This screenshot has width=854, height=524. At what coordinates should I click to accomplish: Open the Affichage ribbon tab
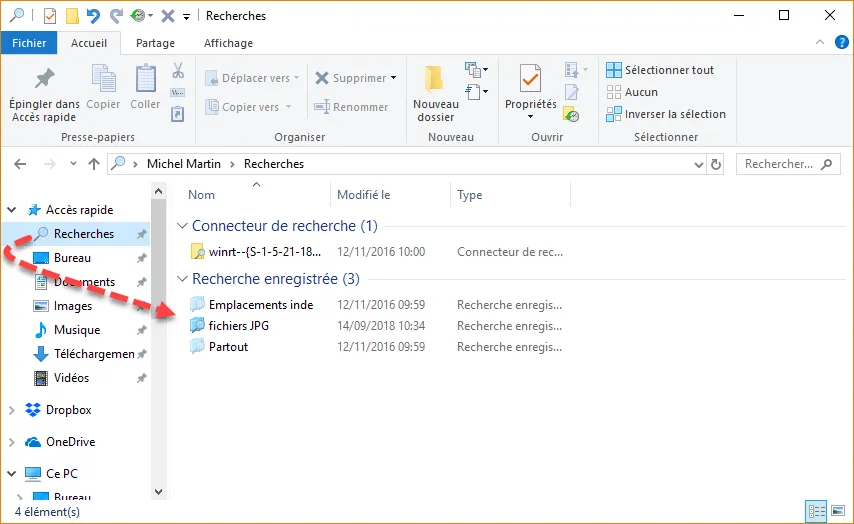[x=228, y=43]
